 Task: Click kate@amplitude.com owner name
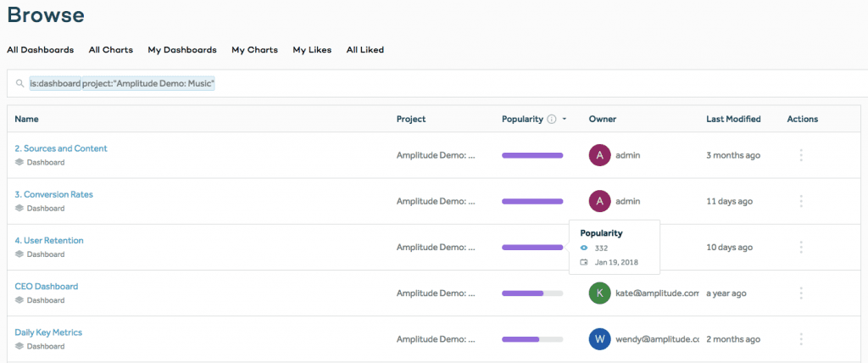(658, 293)
